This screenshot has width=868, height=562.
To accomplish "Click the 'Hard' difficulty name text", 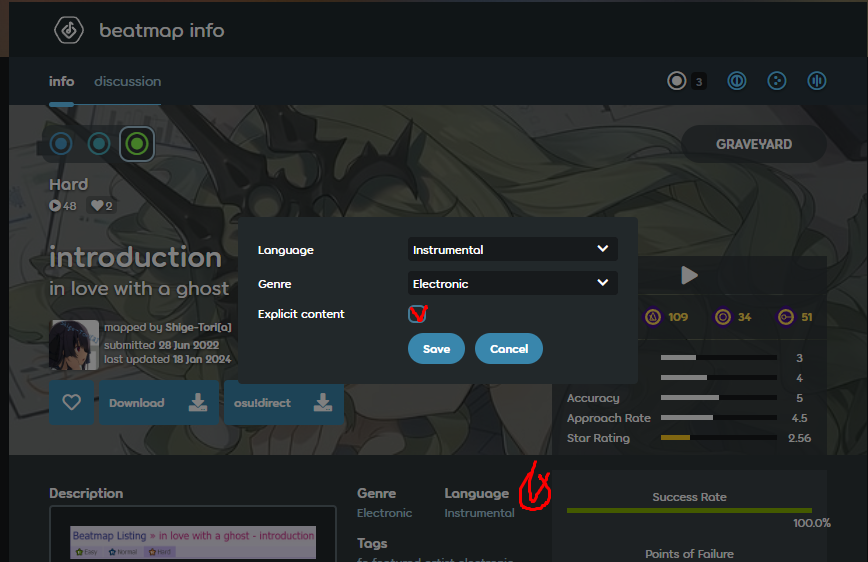I will click(x=69, y=184).
